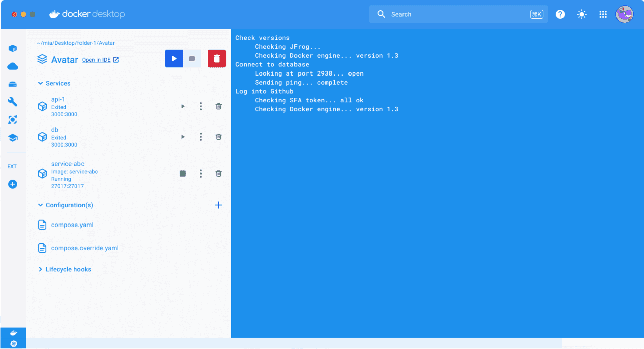Collapse the Configuration(s) section
Image resolution: width=644 pixels, height=349 pixels.
coord(40,205)
